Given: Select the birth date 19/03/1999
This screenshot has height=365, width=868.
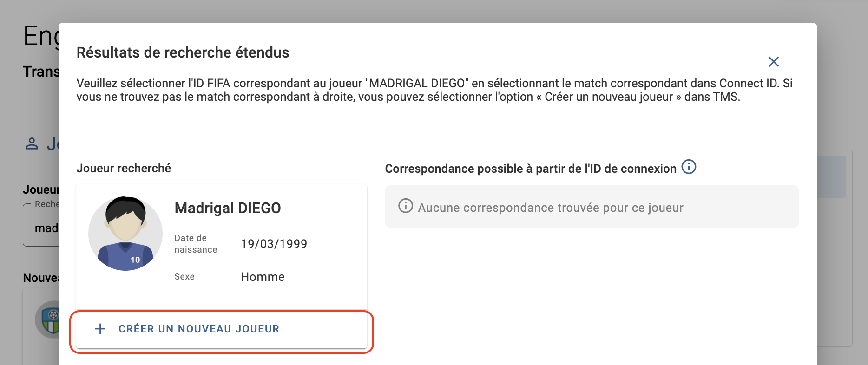Looking at the screenshot, I should click(x=274, y=244).
